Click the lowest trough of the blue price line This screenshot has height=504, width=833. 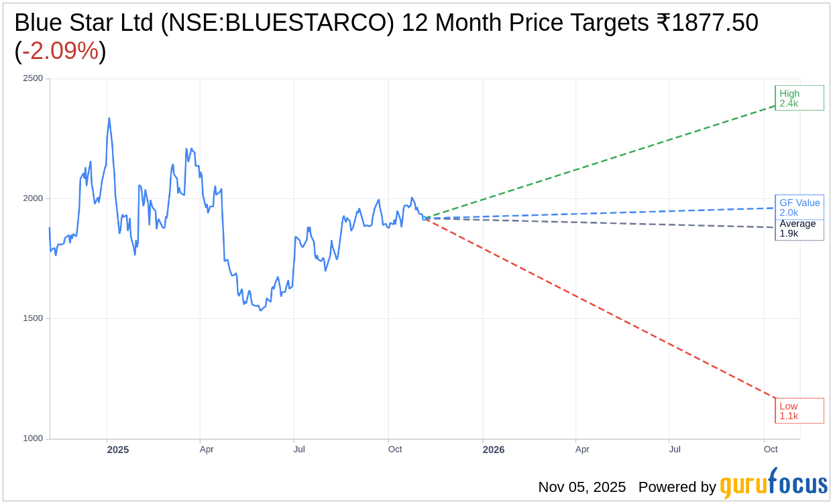click(261, 310)
